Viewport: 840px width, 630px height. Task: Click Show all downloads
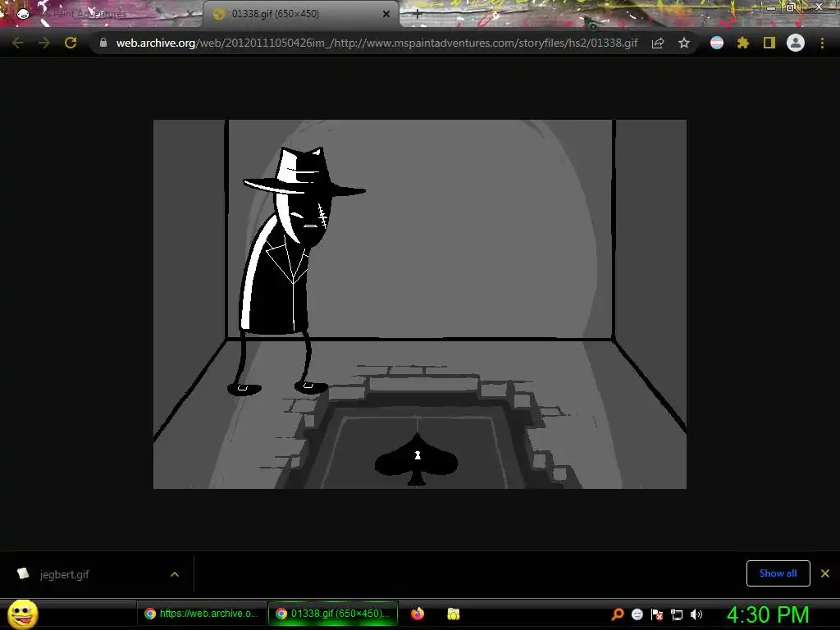click(778, 573)
